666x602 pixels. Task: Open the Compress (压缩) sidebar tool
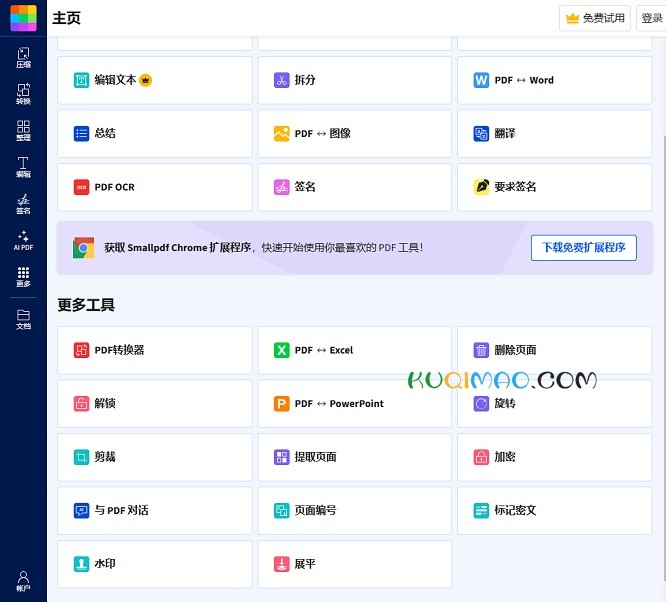[x=23, y=57]
